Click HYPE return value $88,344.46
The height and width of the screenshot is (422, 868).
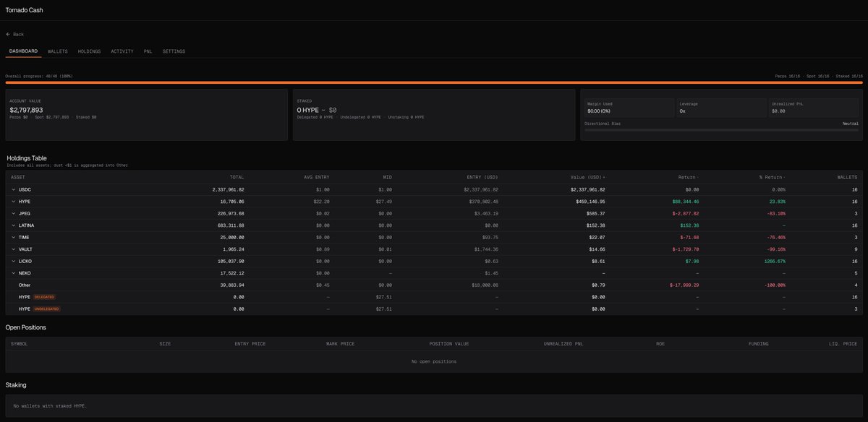click(x=686, y=202)
